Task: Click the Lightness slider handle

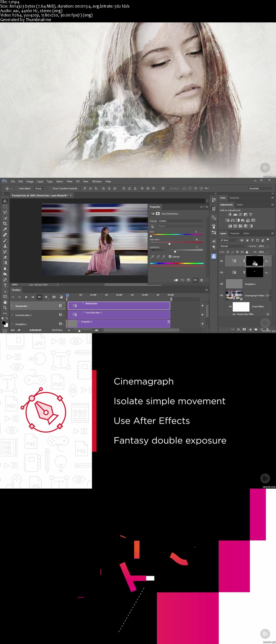Action: (x=175, y=251)
